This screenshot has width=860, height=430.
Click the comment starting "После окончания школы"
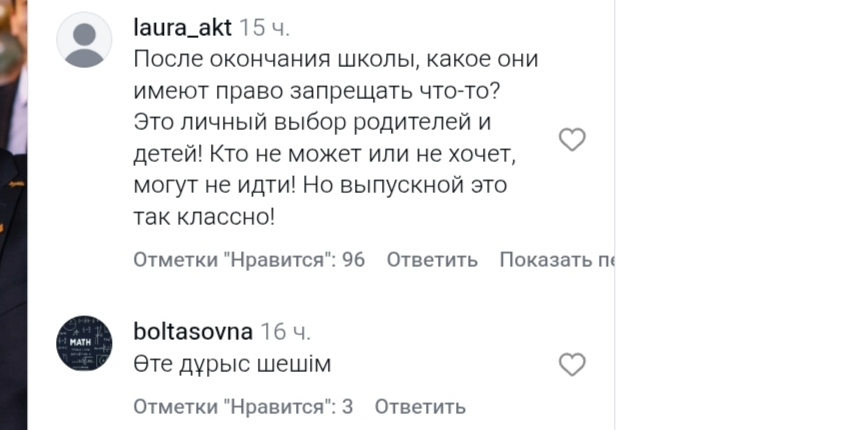[x=335, y=59]
